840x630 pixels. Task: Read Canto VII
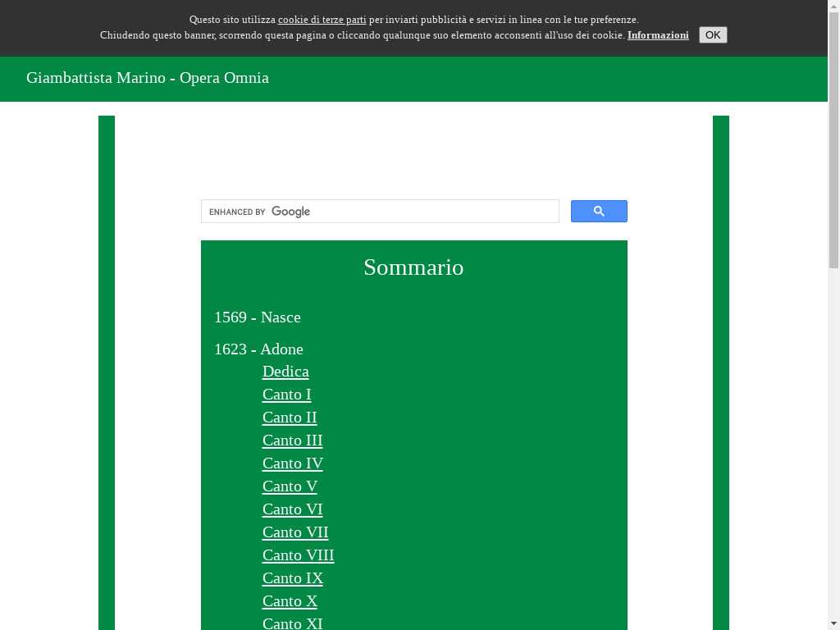[294, 532]
